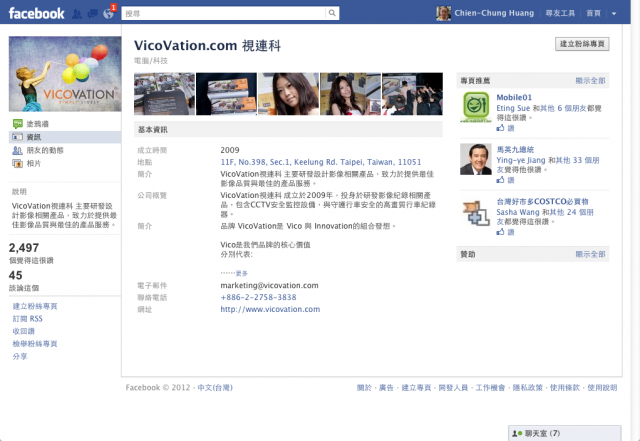Open footer 開發人員 link
This screenshot has height=441, width=640.
coord(453,388)
